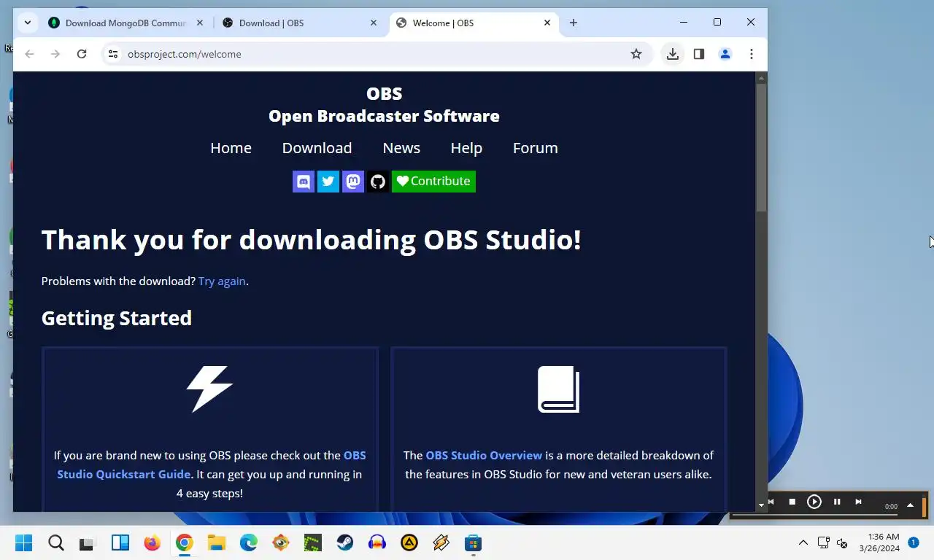Viewport: 934px width, 560px height.
Task: View site information icon in address bar
Action: [112, 54]
